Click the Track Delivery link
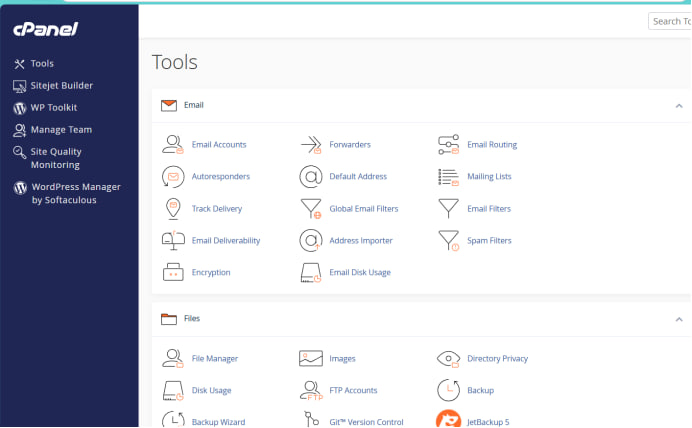 (x=217, y=209)
